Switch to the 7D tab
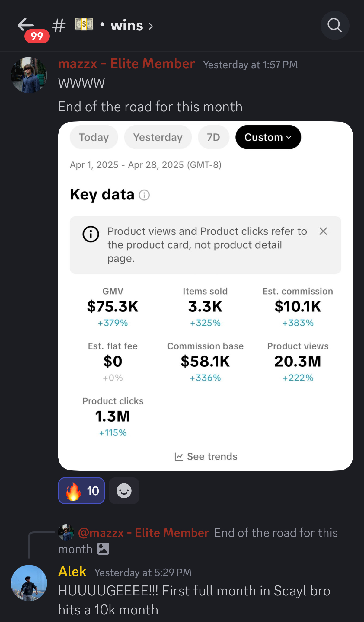The height and width of the screenshot is (622, 364). [213, 137]
